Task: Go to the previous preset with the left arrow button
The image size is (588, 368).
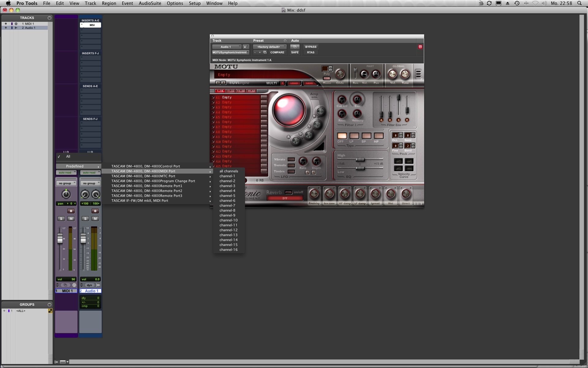Action: (218, 83)
